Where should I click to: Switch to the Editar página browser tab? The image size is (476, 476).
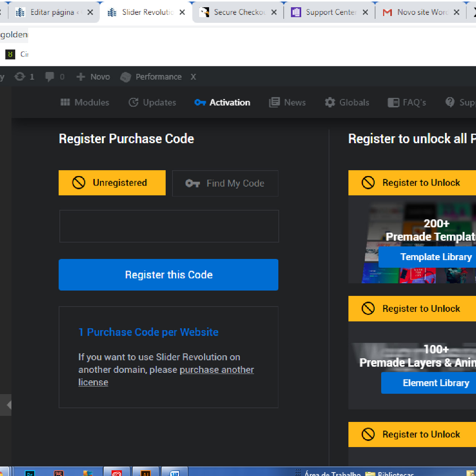[54, 12]
